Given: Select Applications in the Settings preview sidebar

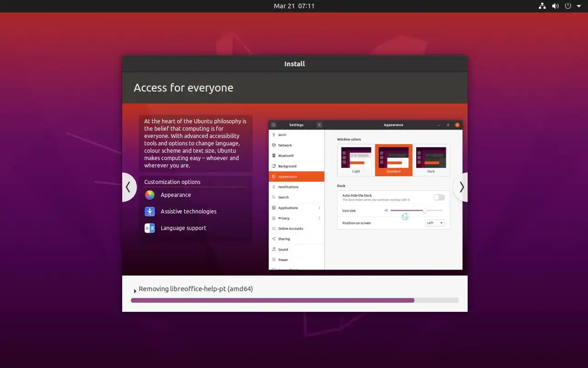Looking at the screenshot, I should click(296, 208).
